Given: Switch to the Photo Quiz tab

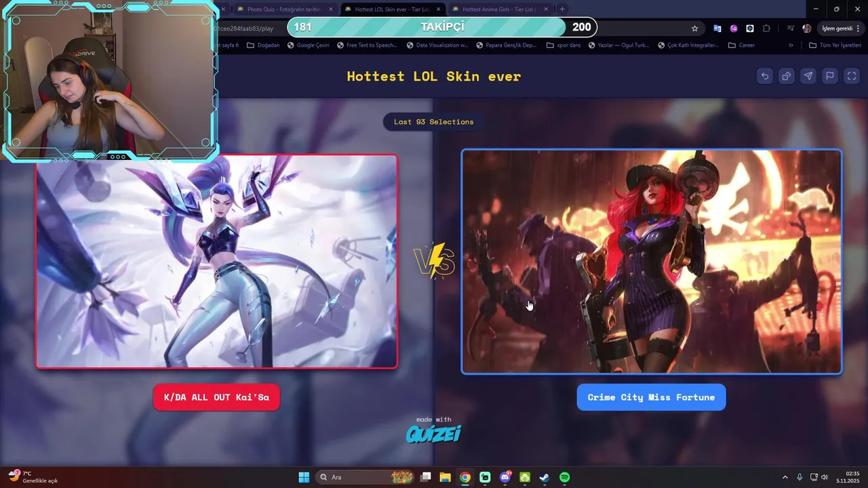Looking at the screenshot, I should click(283, 9).
